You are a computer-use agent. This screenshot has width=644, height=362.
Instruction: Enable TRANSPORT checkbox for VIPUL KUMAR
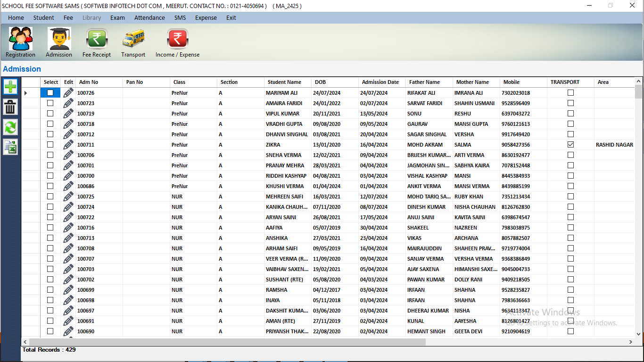pyautogui.click(x=570, y=114)
